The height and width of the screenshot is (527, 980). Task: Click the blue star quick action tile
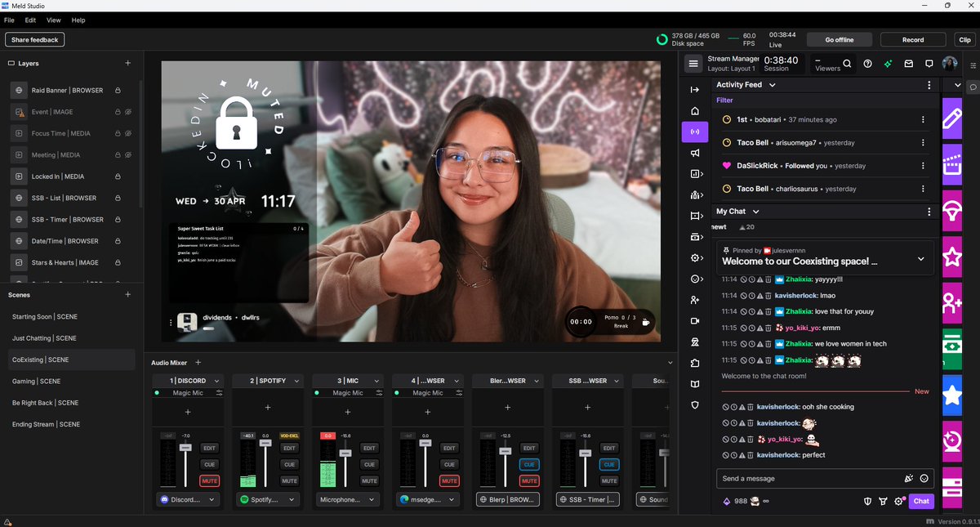point(952,395)
